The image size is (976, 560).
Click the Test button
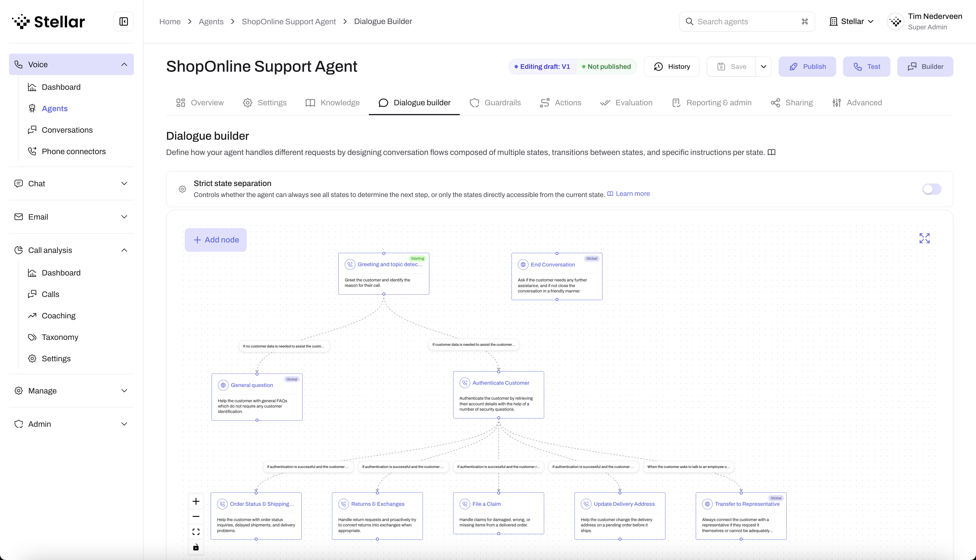click(866, 67)
